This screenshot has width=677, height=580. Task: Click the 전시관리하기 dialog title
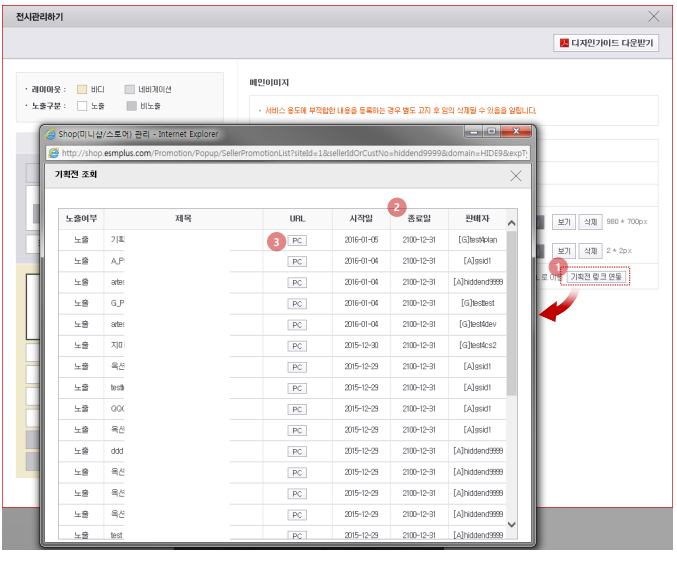click(40, 17)
